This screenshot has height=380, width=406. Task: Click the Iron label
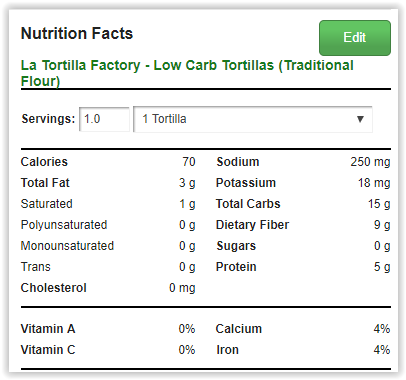click(x=227, y=350)
